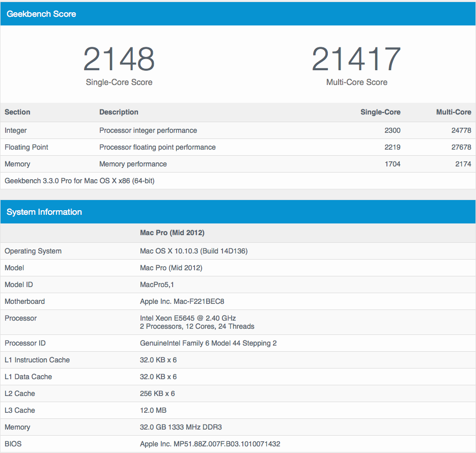Click the 'Model ID' label
Screen dimensions: 476x453
coord(19,285)
